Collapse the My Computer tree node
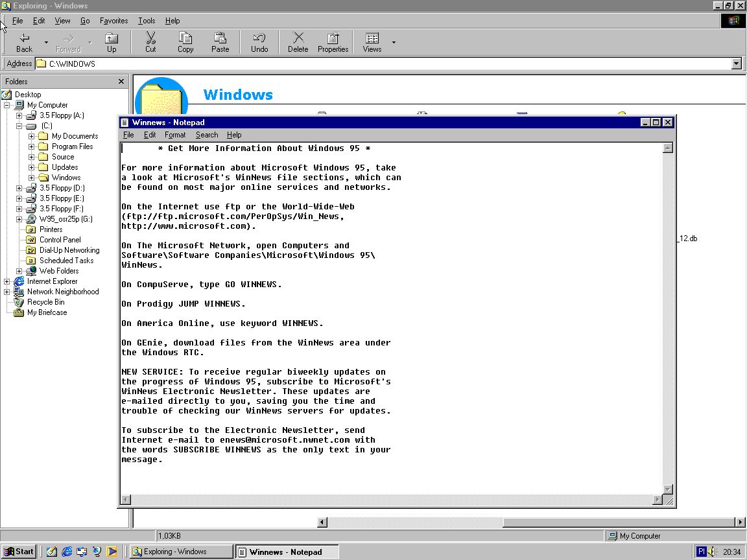747x560 pixels. (x=7, y=105)
